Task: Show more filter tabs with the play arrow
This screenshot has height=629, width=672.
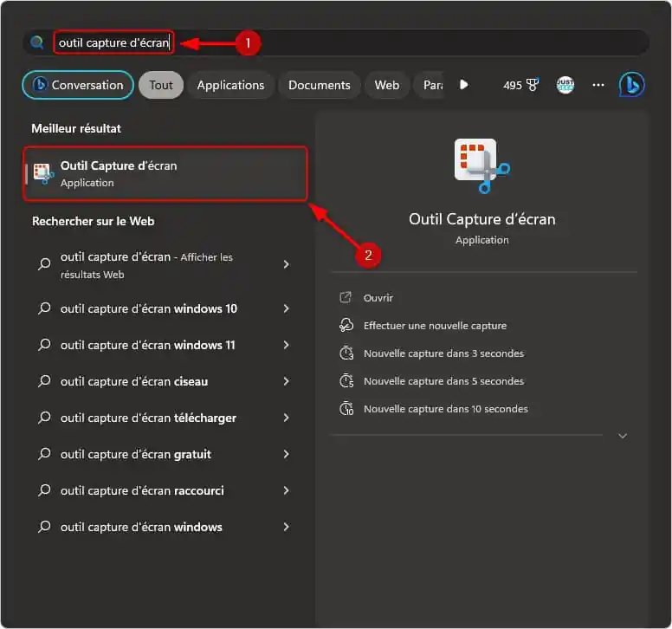Action: (x=463, y=84)
